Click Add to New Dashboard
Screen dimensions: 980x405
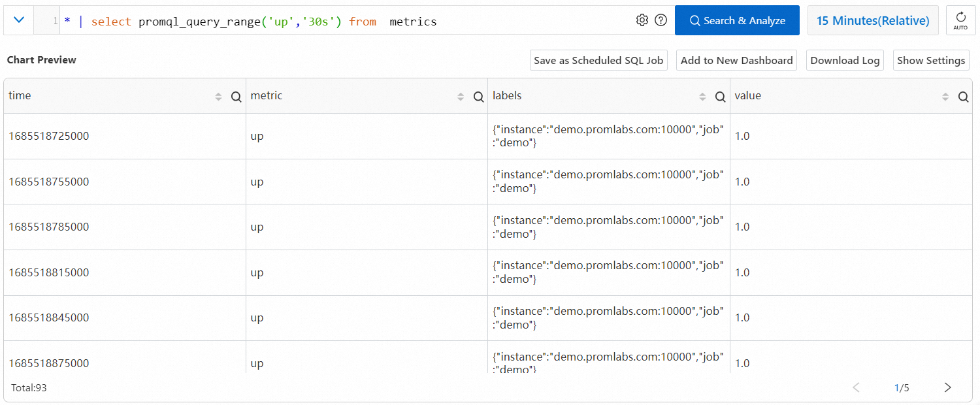(736, 60)
